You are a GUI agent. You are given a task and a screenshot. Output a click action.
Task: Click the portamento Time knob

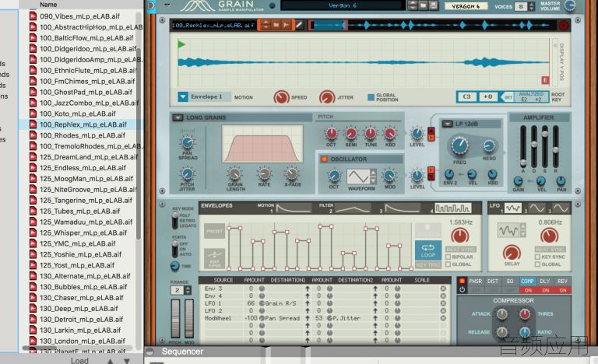pos(174,266)
